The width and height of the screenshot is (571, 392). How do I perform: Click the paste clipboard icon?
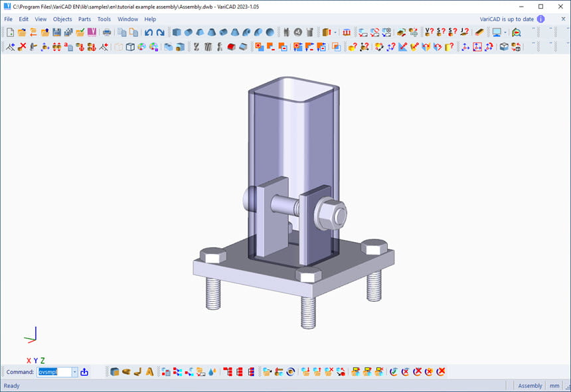coord(133,33)
